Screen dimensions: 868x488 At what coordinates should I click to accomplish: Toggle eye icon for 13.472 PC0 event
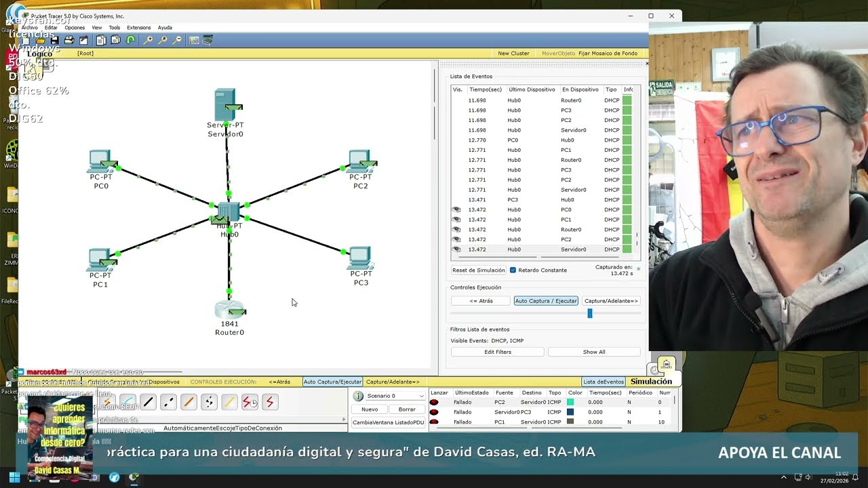coord(456,209)
